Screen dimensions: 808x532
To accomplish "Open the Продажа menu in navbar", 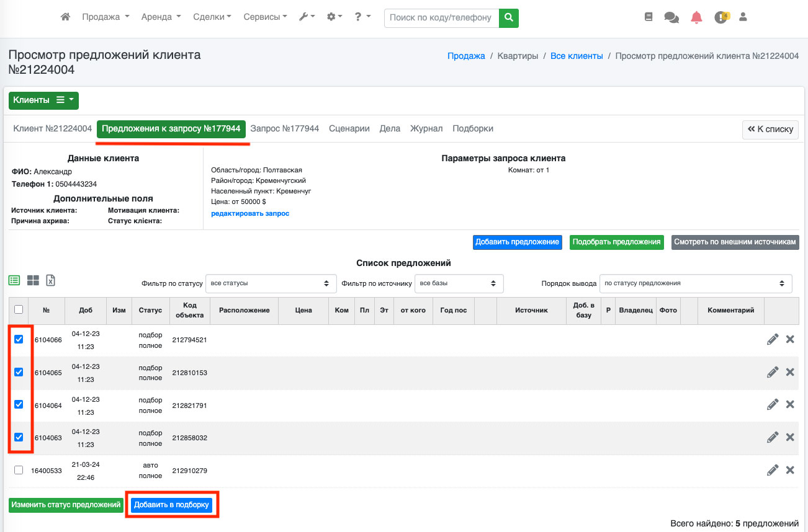I will [105, 17].
